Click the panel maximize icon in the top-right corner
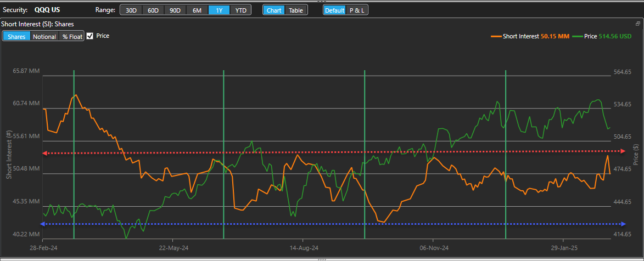The width and height of the screenshot is (644, 261). point(638,24)
